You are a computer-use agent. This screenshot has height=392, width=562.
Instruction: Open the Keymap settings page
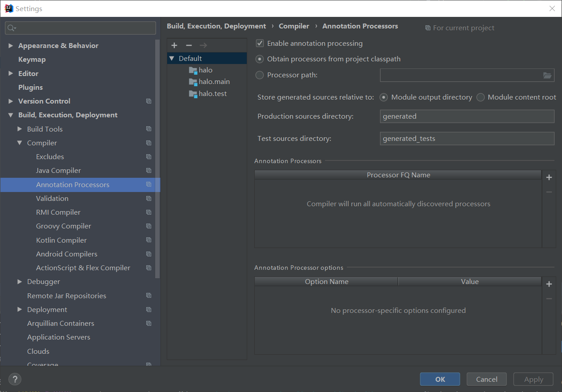32,60
